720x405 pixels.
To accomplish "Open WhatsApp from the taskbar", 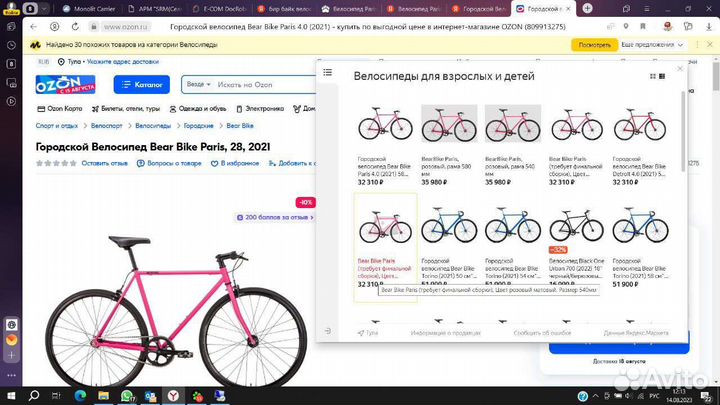I will pyautogui.click(x=127, y=396).
